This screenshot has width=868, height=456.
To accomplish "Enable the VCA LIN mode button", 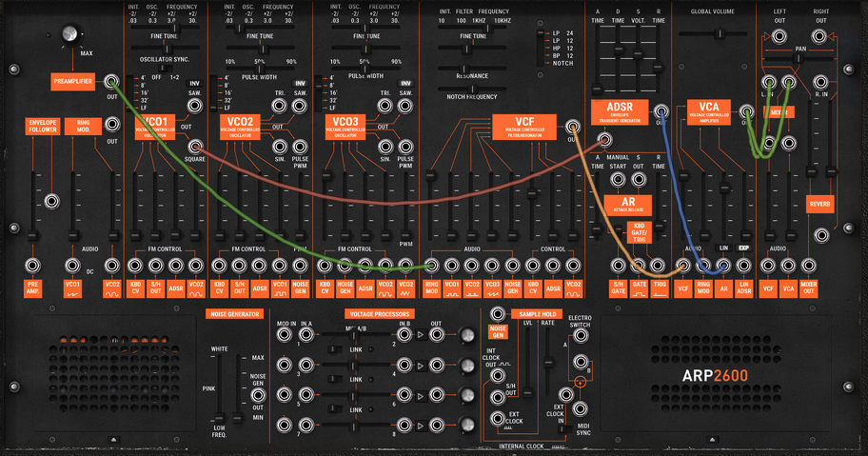I will 723,248.
